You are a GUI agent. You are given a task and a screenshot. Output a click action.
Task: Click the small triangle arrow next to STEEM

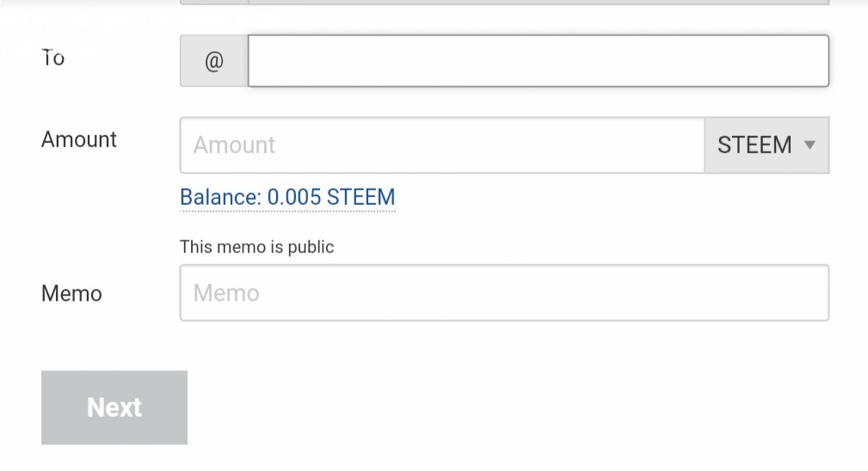[x=810, y=145]
